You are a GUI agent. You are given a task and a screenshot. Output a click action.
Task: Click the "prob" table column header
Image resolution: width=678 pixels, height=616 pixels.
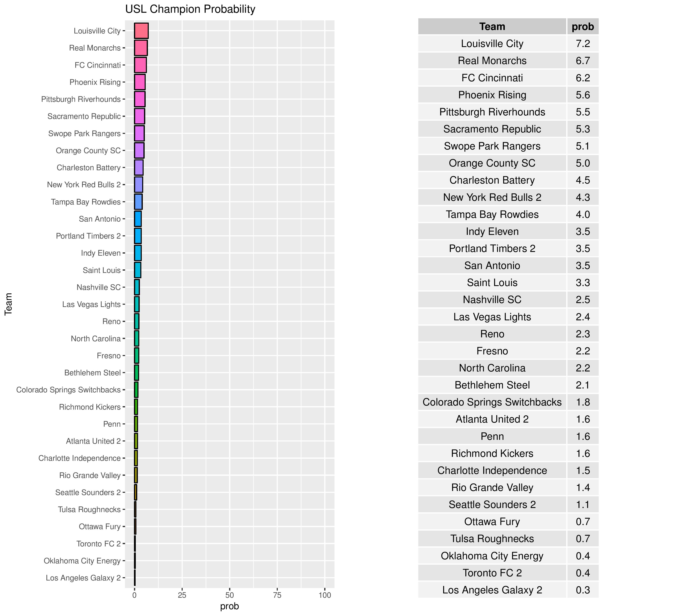582,26
